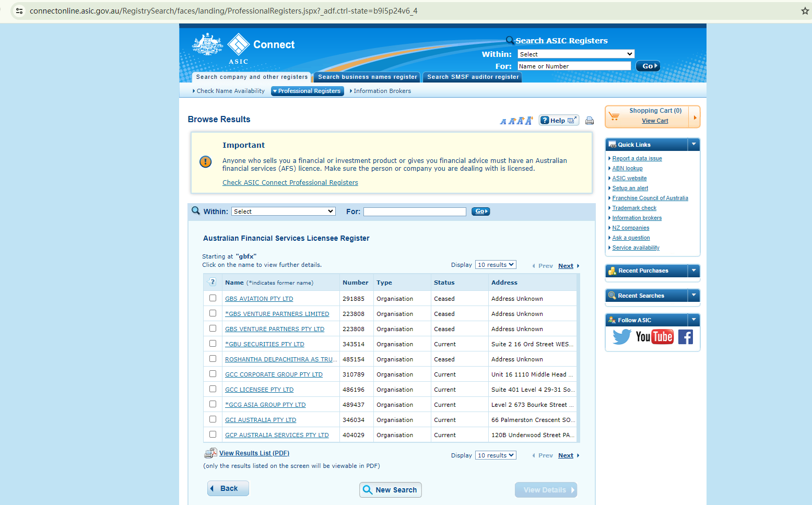Expand the Recent Searches panel

(693, 295)
